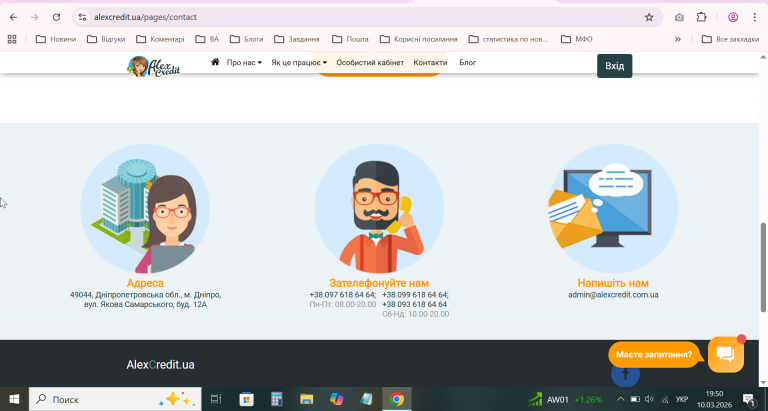Show more bookmarks with the double chevron
Image resolution: width=768 pixels, height=411 pixels.
(x=677, y=39)
